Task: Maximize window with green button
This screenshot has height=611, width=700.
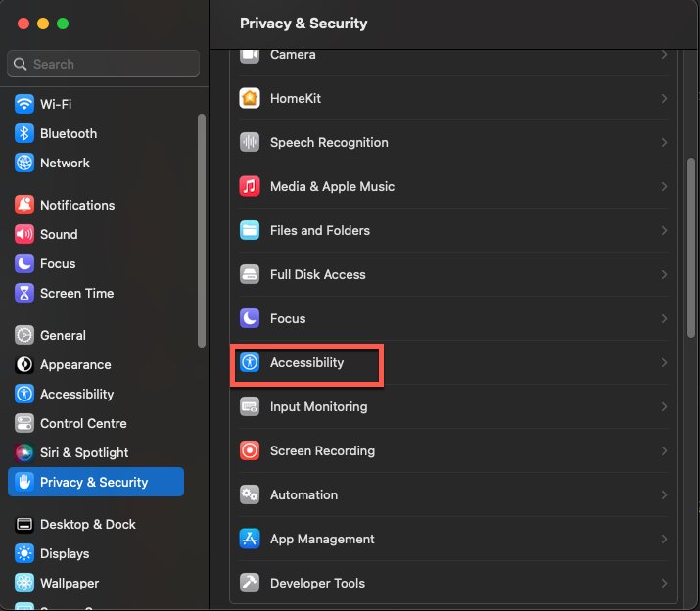Action: pos(63,23)
